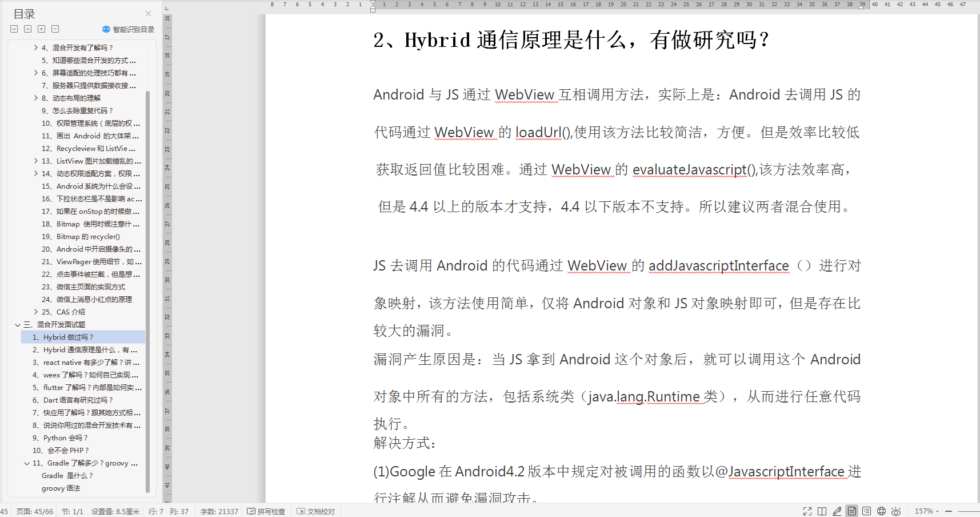Viewport: 980px width, 517px height.
Task: Go to outline entry 3、react native 有多少了解
Action: pyautogui.click(x=86, y=363)
